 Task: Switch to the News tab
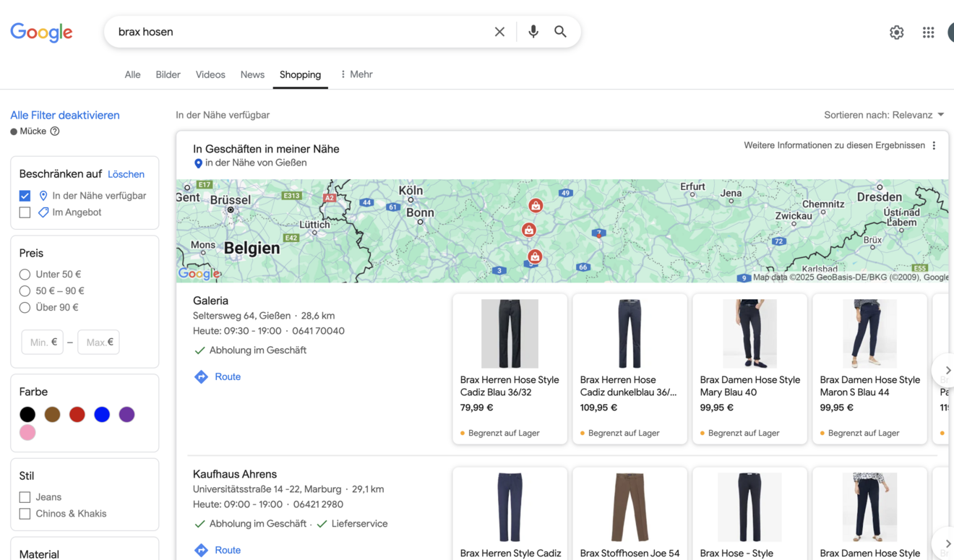(252, 74)
